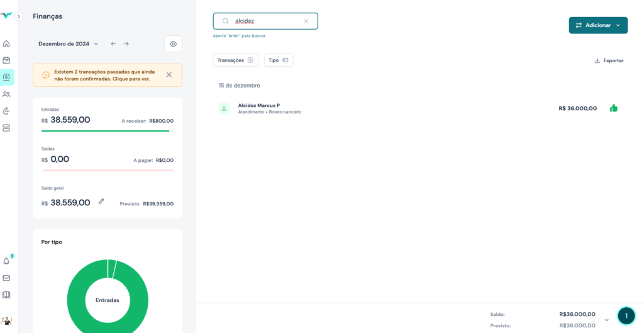Click Exportar to export transactions

click(609, 60)
